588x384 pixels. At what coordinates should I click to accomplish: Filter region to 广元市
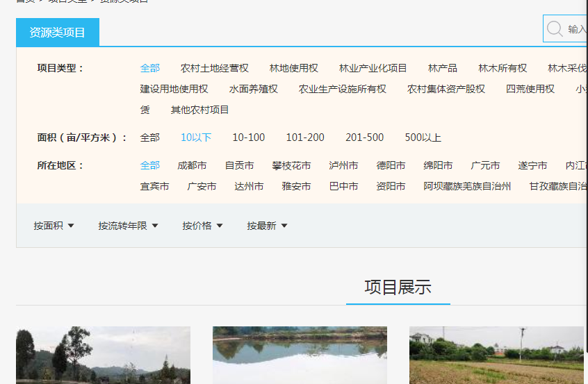pyautogui.click(x=485, y=165)
